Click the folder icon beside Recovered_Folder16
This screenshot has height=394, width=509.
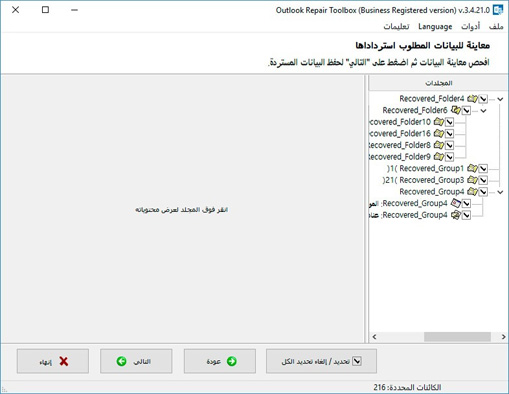point(439,134)
